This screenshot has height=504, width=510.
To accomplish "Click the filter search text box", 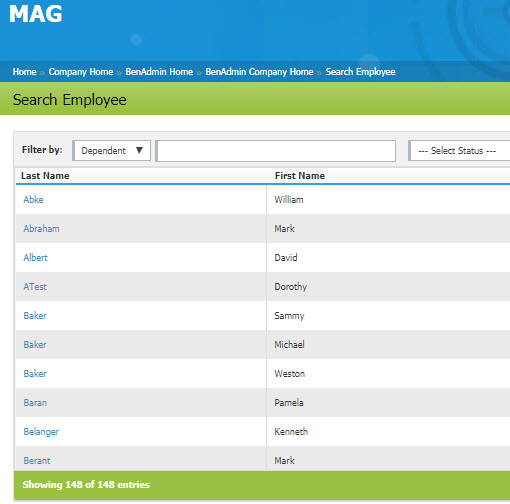I will (x=276, y=151).
